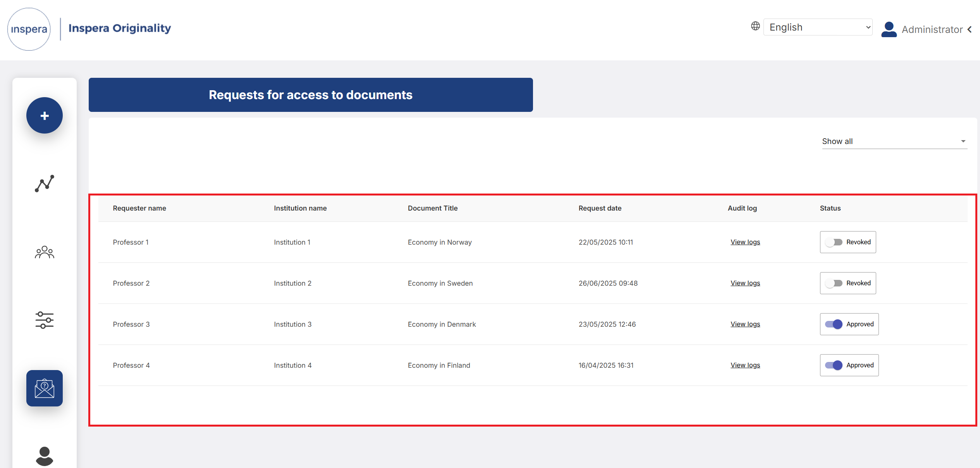Open the English language dropdown

pyautogui.click(x=818, y=27)
